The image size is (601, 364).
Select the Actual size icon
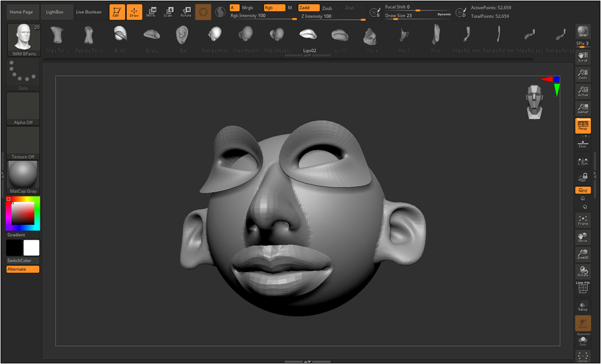point(582,91)
